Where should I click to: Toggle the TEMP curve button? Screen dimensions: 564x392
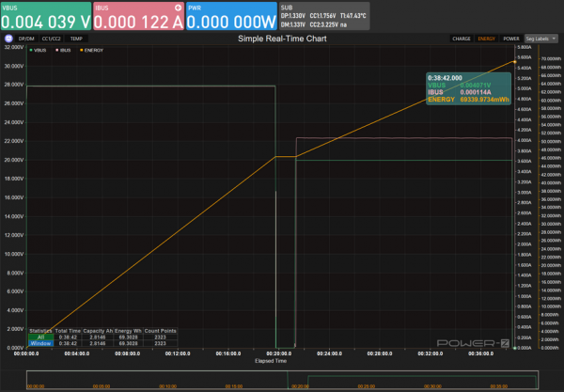coord(76,39)
